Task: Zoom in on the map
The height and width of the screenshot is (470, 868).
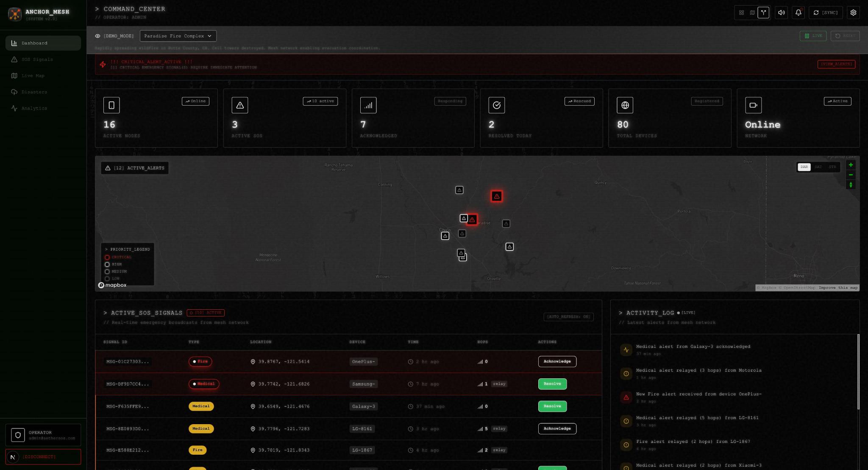Action: 850,165
